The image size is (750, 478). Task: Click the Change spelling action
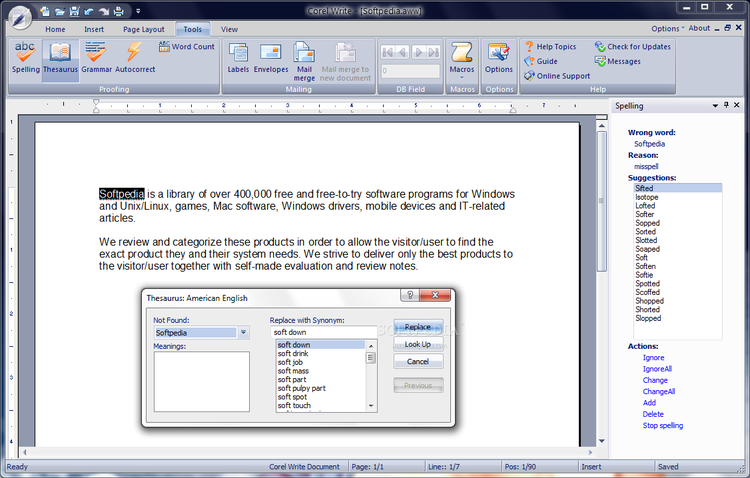coord(655,380)
